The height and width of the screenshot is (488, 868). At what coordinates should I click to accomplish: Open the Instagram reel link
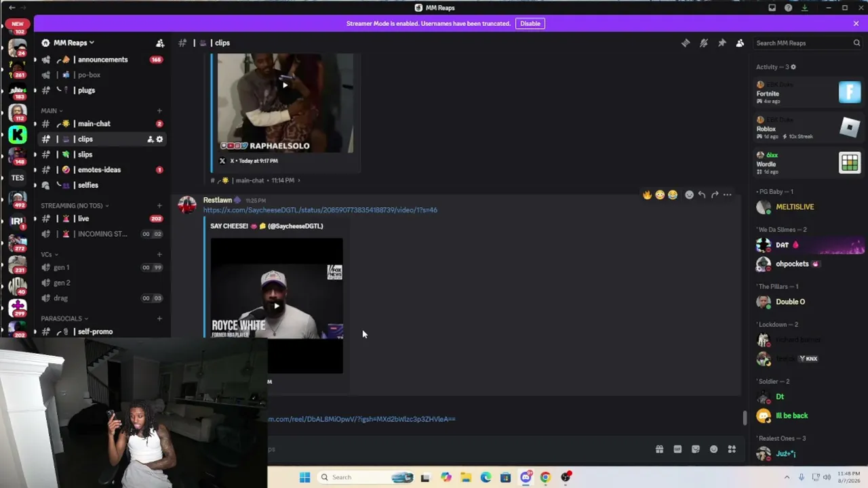tap(361, 419)
